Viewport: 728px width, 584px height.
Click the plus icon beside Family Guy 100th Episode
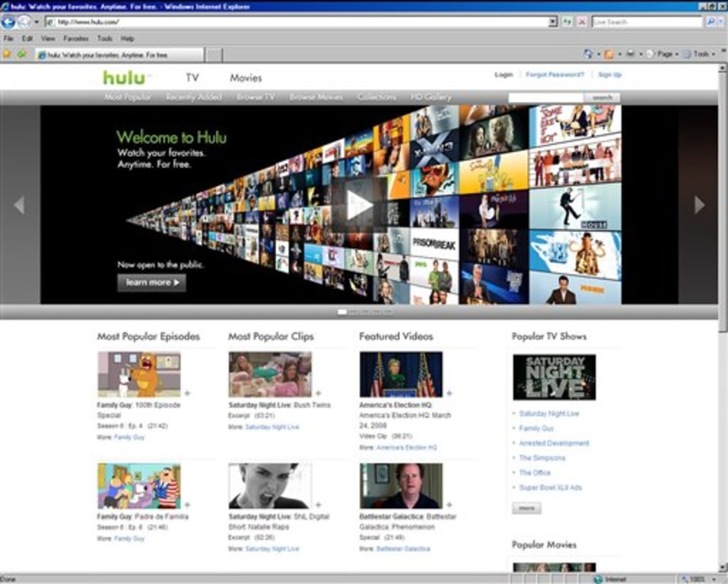(187, 393)
